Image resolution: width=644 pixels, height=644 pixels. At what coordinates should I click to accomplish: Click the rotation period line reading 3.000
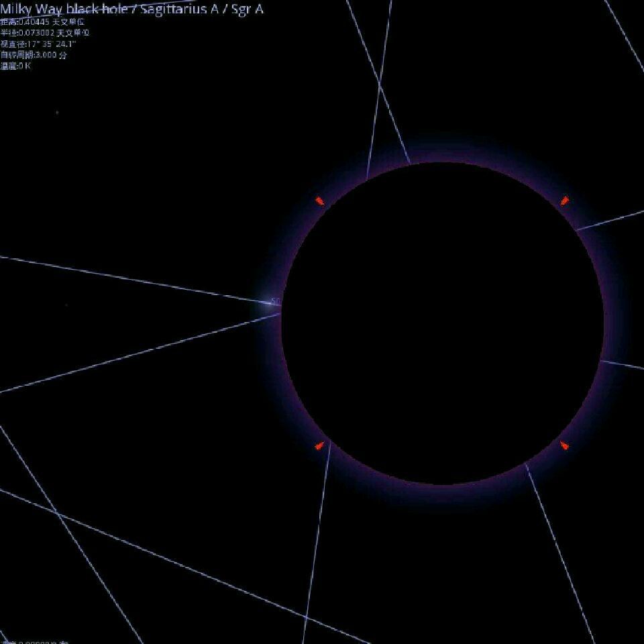coord(34,55)
